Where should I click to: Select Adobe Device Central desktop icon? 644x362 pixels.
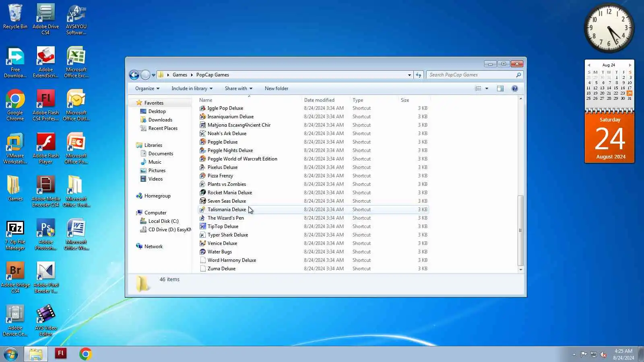(15, 321)
